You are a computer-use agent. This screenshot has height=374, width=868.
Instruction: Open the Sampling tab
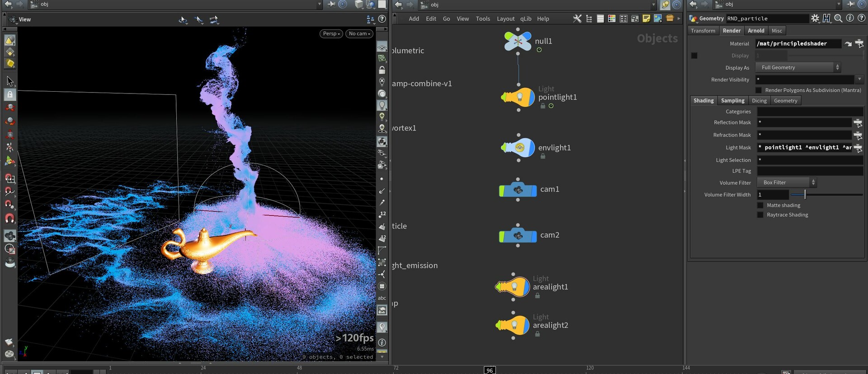732,101
